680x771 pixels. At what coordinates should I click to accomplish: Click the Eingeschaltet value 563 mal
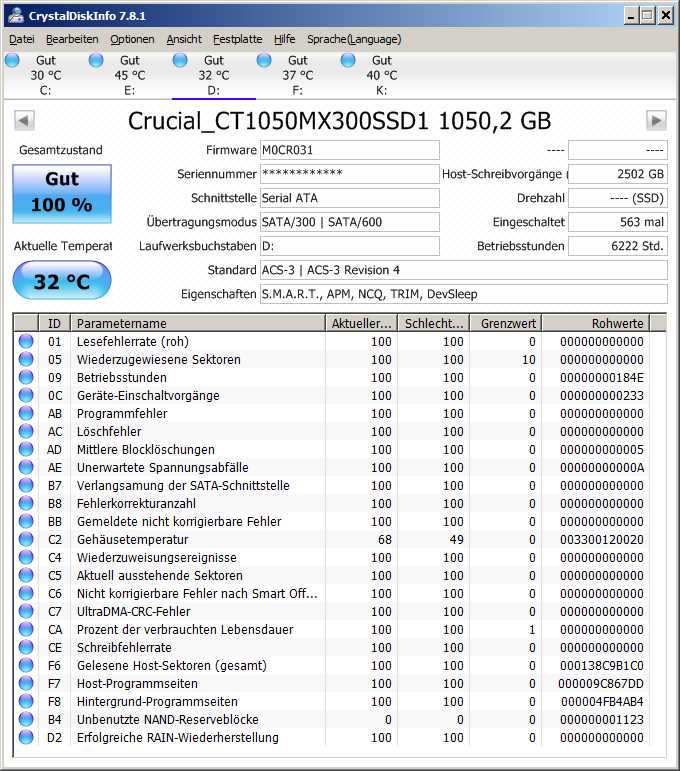point(618,222)
